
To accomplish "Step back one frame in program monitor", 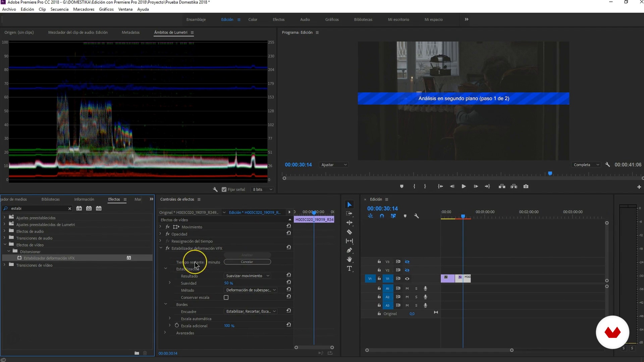I will 452,186.
